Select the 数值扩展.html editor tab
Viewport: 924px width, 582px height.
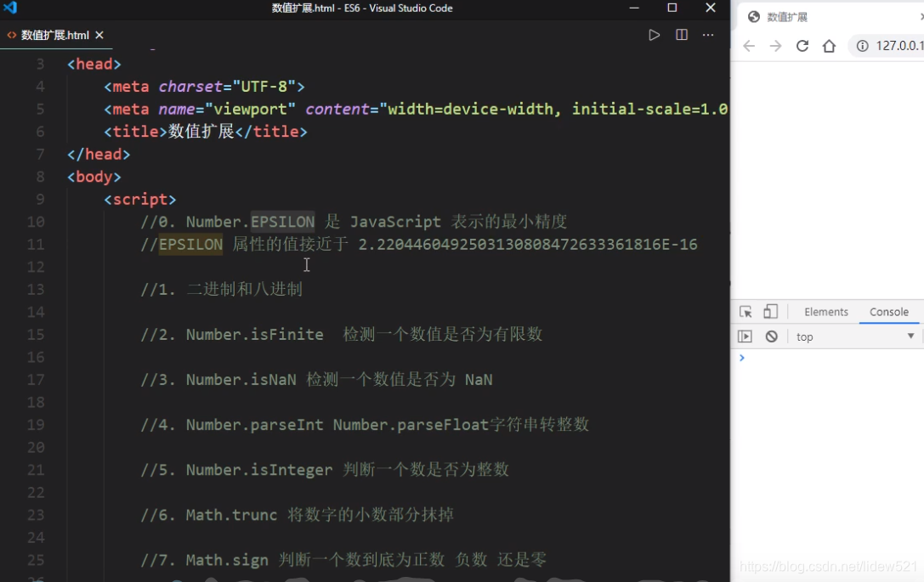click(x=54, y=35)
